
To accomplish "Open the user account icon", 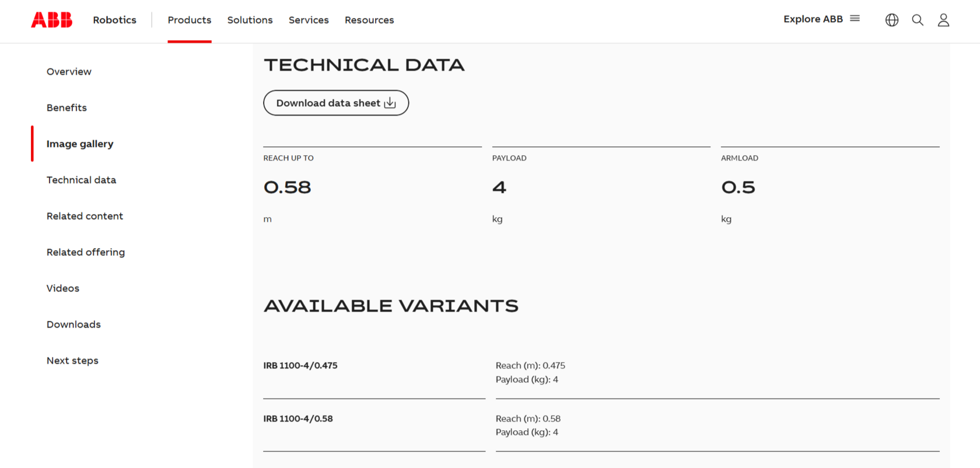I will coord(943,20).
